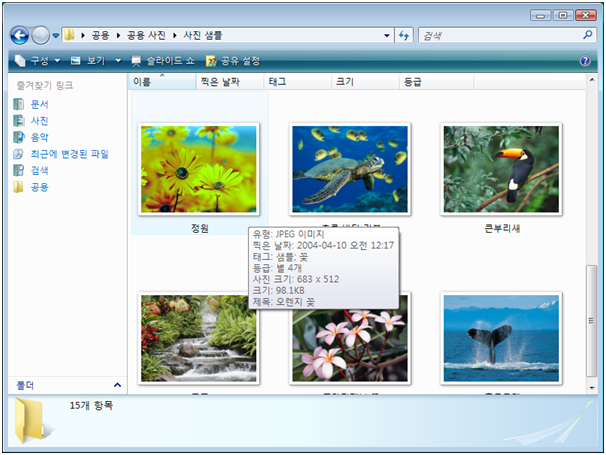Image resolution: width=606 pixels, height=455 pixels.
Task: Click the 폴더 pane label
Action: pos(25,385)
